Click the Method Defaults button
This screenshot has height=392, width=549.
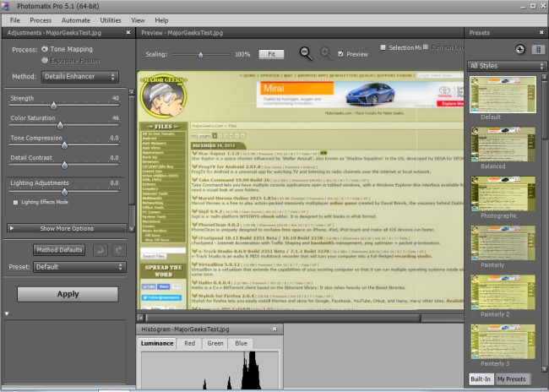[59, 249]
